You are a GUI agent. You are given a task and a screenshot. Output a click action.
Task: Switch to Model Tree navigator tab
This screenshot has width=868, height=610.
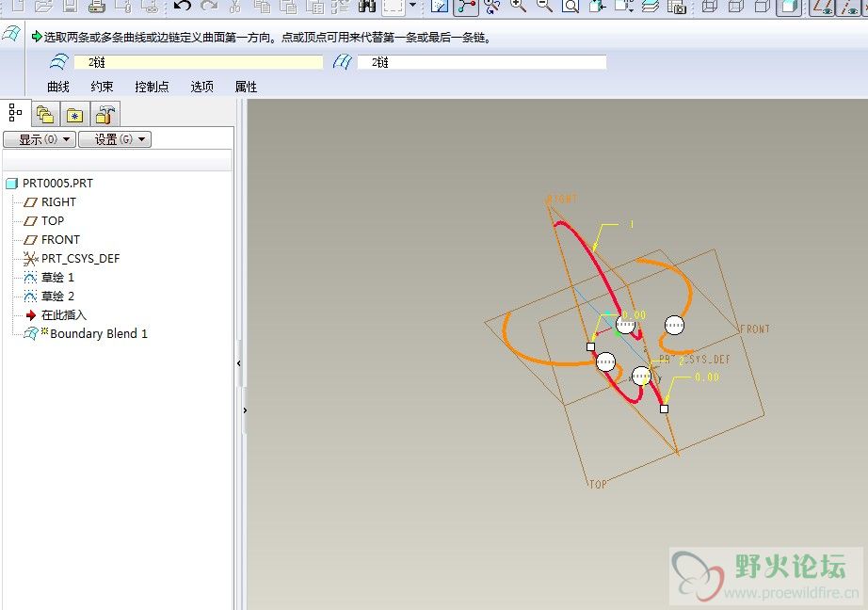15,113
